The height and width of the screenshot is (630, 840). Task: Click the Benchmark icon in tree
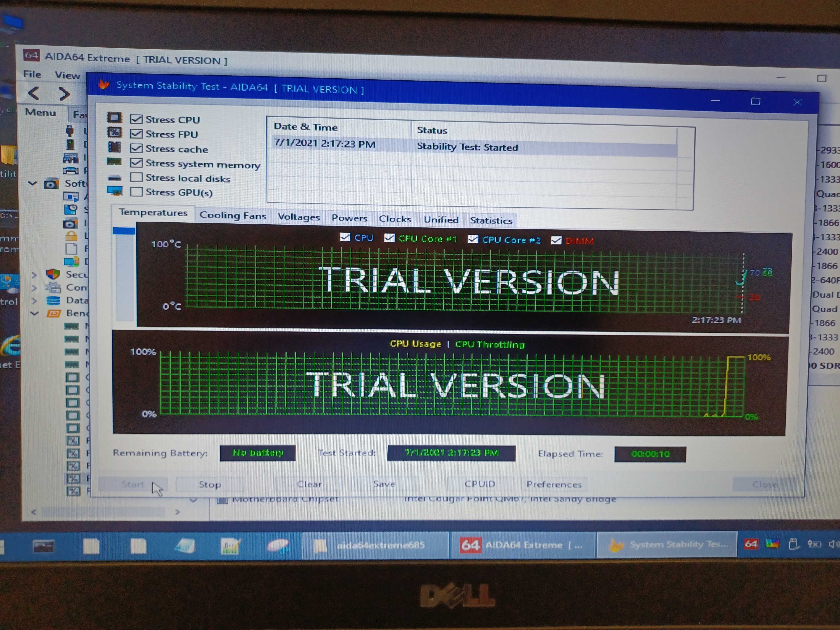(53, 313)
